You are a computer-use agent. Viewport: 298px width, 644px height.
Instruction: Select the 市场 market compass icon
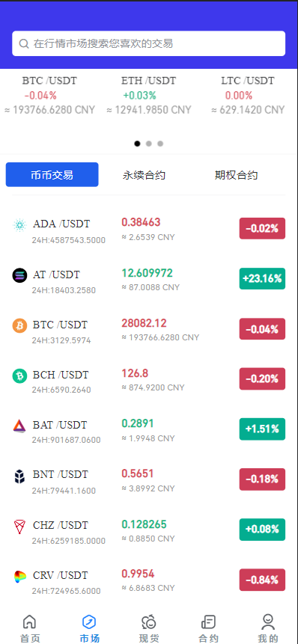point(89,622)
